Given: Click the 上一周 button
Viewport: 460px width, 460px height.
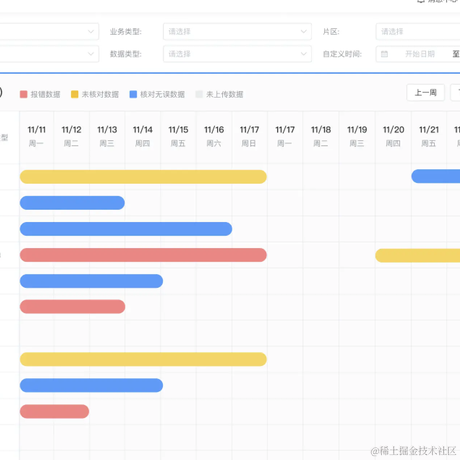Looking at the screenshot, I should click(x=426, y=93).
